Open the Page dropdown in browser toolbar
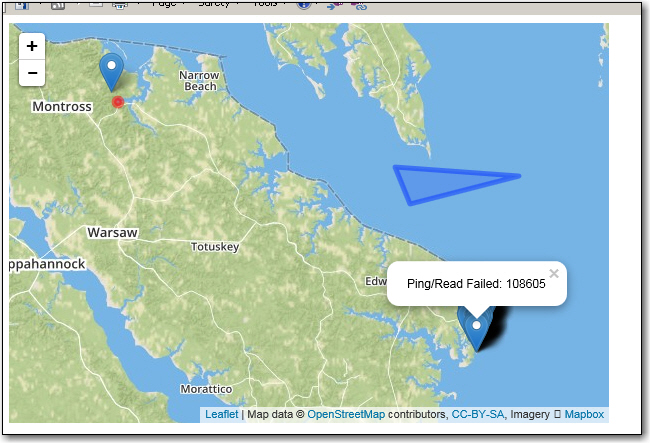This screenshot has width=650, height=443. tap(164, 4)
